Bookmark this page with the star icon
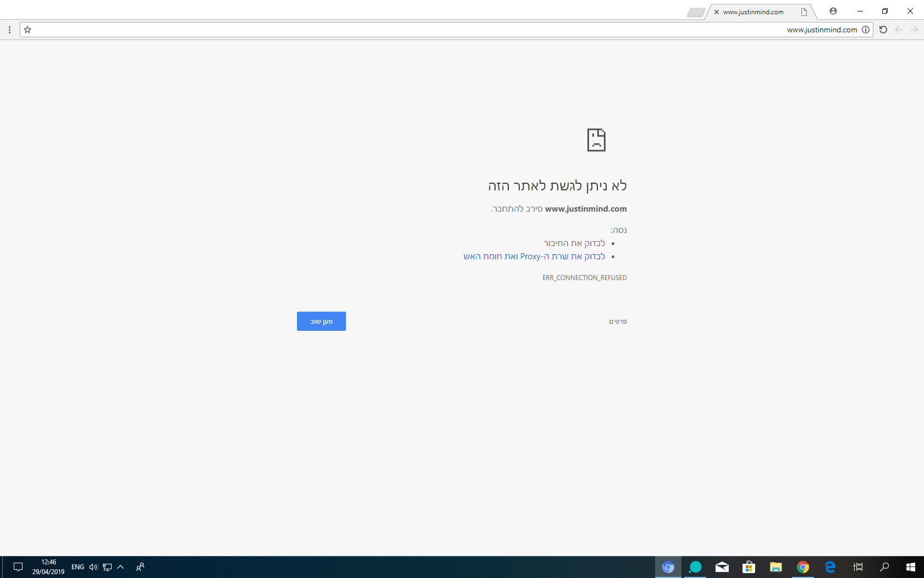Viewport: 924px width, 578px height. 28,30
